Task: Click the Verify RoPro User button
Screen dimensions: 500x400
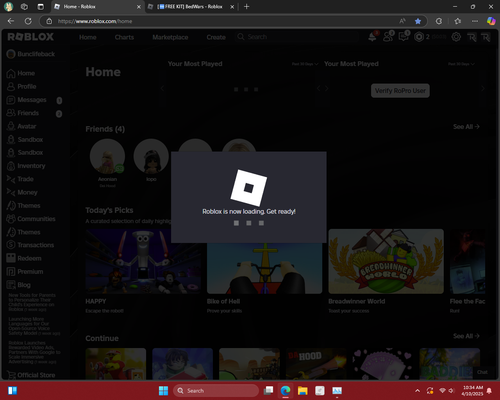Action: [x=400, y=91]
